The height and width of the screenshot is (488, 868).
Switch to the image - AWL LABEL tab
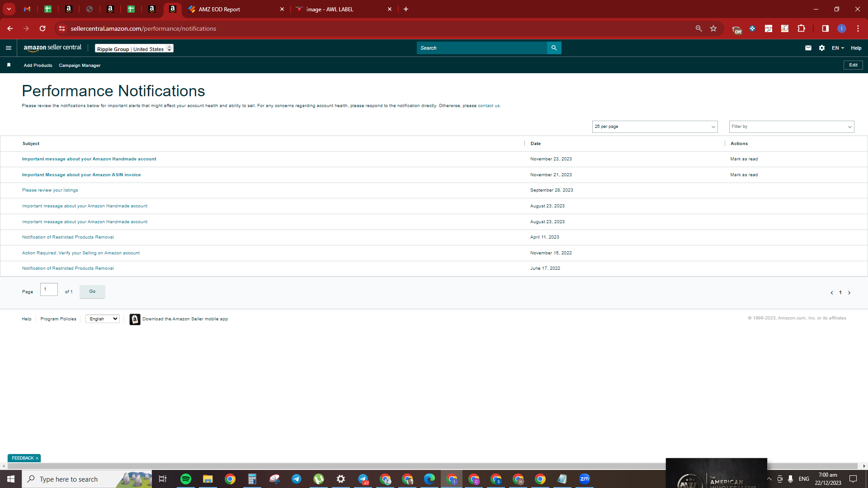tap(344, 9)
